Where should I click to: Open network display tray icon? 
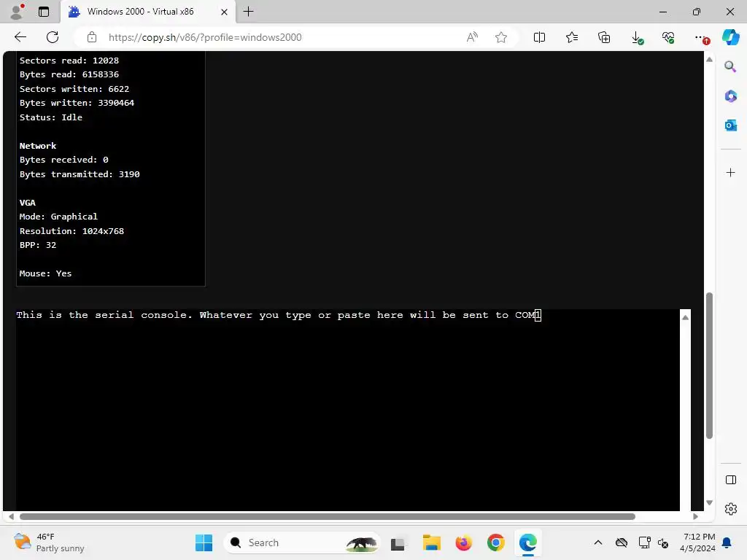click(644, 542)
